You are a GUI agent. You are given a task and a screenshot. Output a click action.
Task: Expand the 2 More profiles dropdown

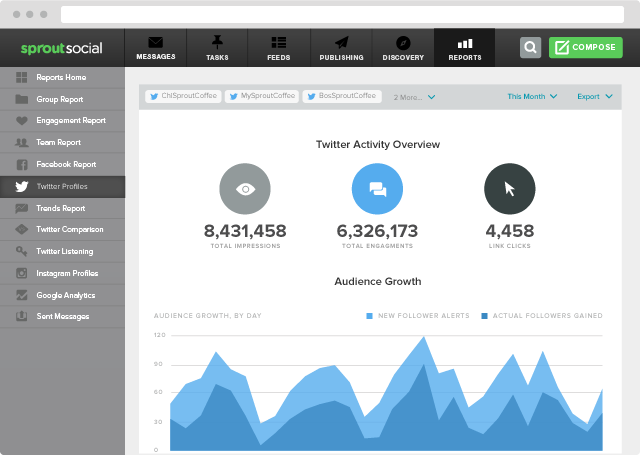pos(414,98)
